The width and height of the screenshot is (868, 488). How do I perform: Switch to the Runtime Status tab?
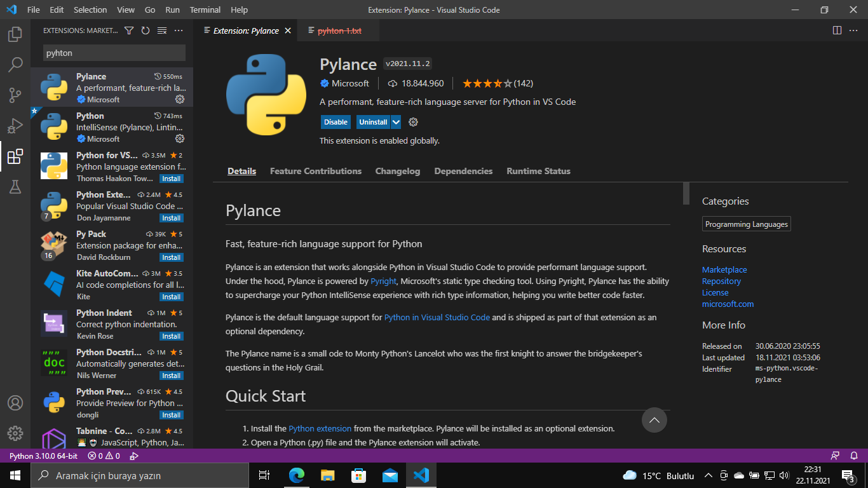click(x=539, y=171)
